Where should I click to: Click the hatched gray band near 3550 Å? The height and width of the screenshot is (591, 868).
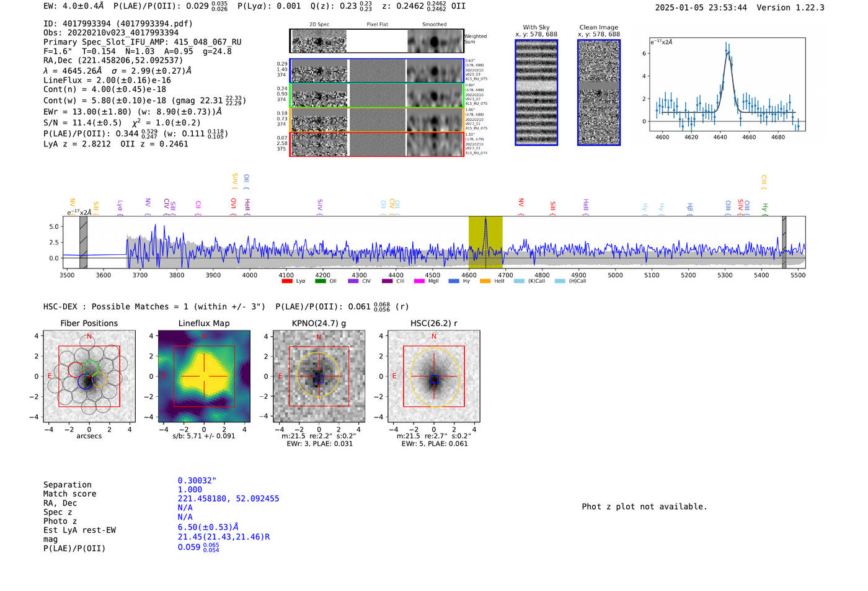tap(83, 242)
